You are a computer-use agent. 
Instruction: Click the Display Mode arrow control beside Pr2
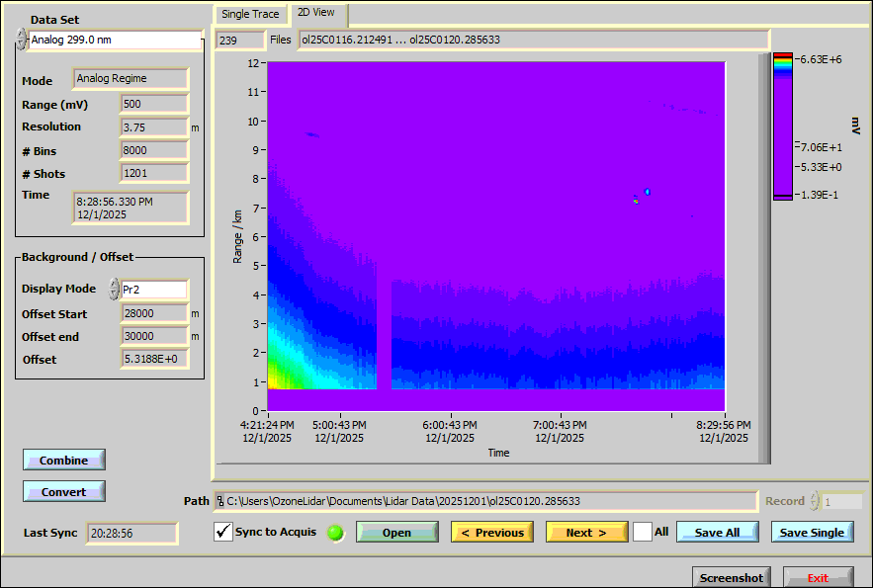114,290
